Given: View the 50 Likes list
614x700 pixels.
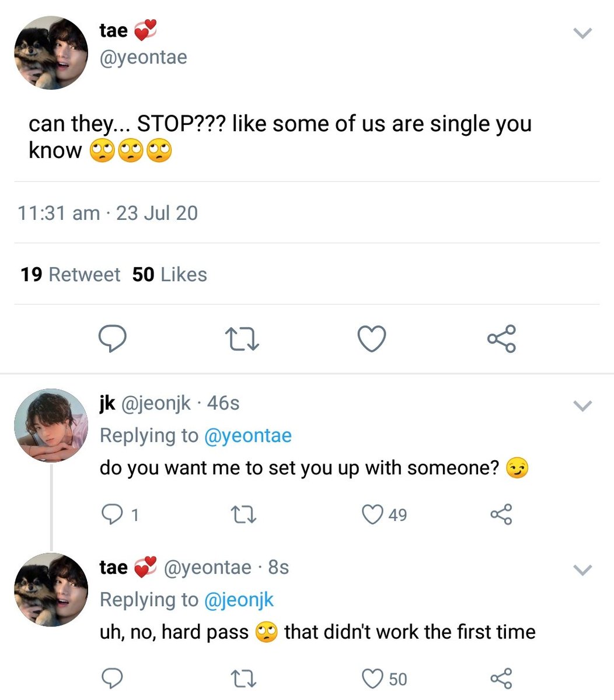Looking at the screenshot, I should (x=169, y=274).
